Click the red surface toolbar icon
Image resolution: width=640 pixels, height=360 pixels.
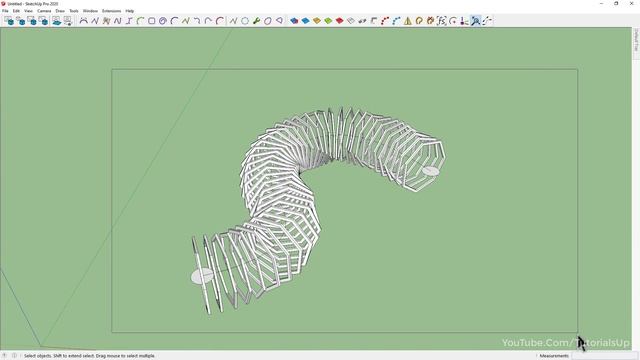coord(340,21)
